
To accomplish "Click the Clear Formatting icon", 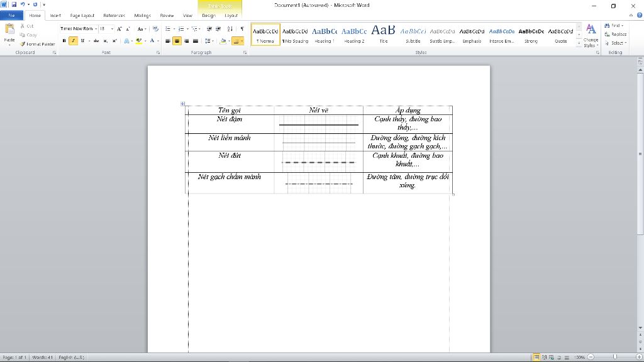I will (155, 29).
